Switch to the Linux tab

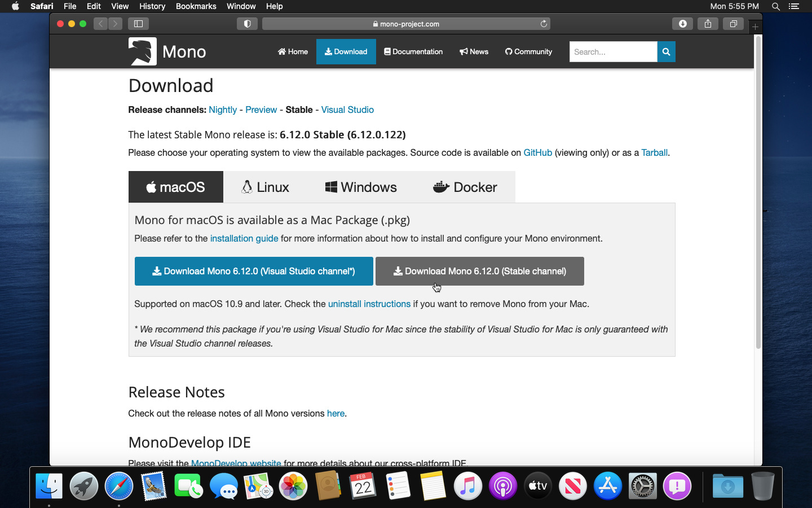click(x=265, y=187)
